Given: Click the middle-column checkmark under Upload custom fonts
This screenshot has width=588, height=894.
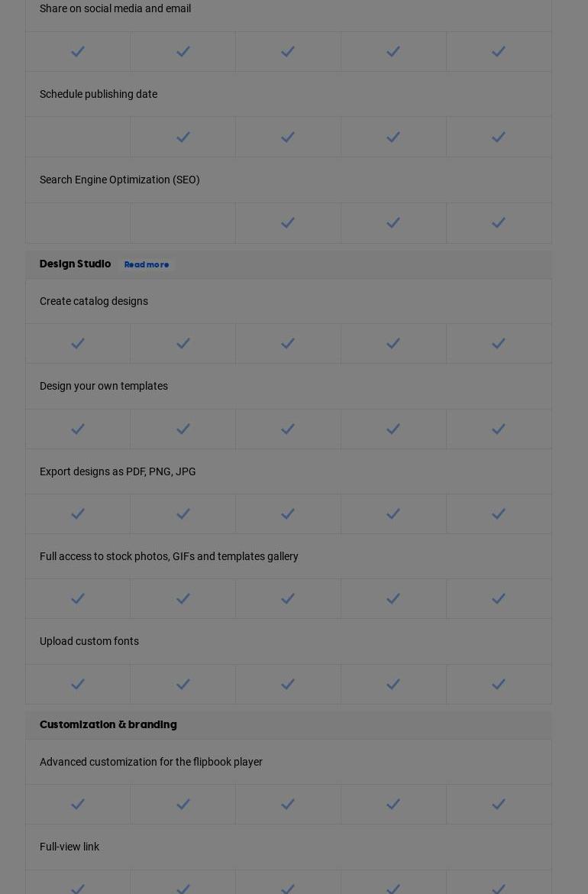Looking at the screenshot, I should pos(288,685).
